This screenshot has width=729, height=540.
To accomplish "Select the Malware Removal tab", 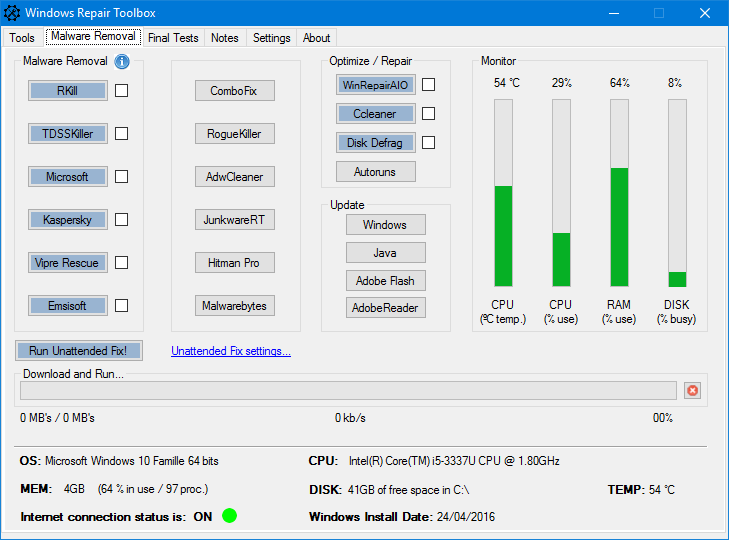I will [x=93, y=36].
